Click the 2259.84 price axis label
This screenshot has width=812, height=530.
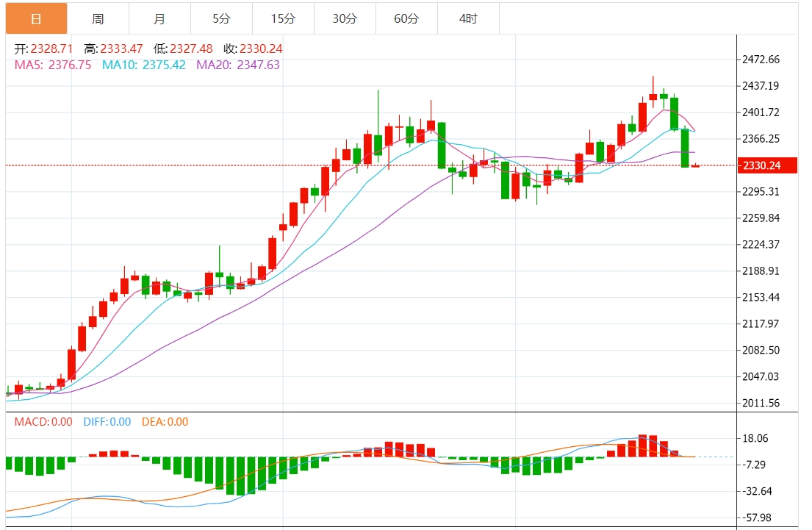761,218
